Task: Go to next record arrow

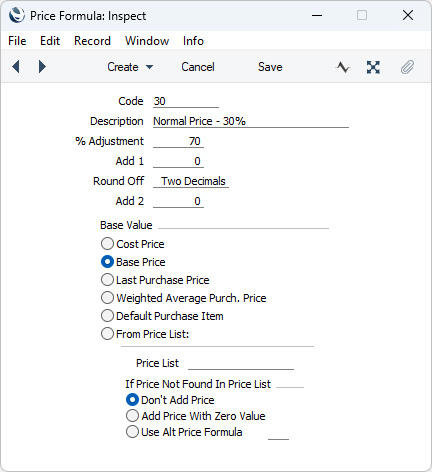Action: pos(42,67)
